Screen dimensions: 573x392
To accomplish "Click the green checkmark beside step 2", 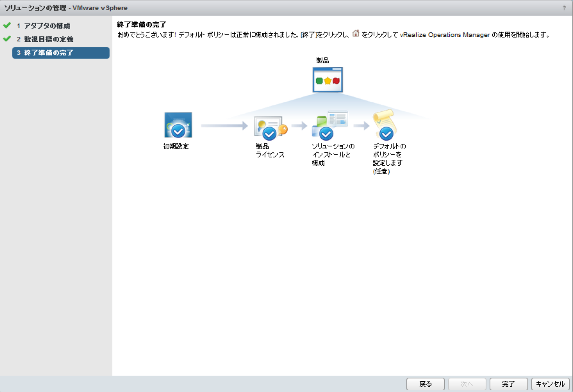I will [7, 39].
